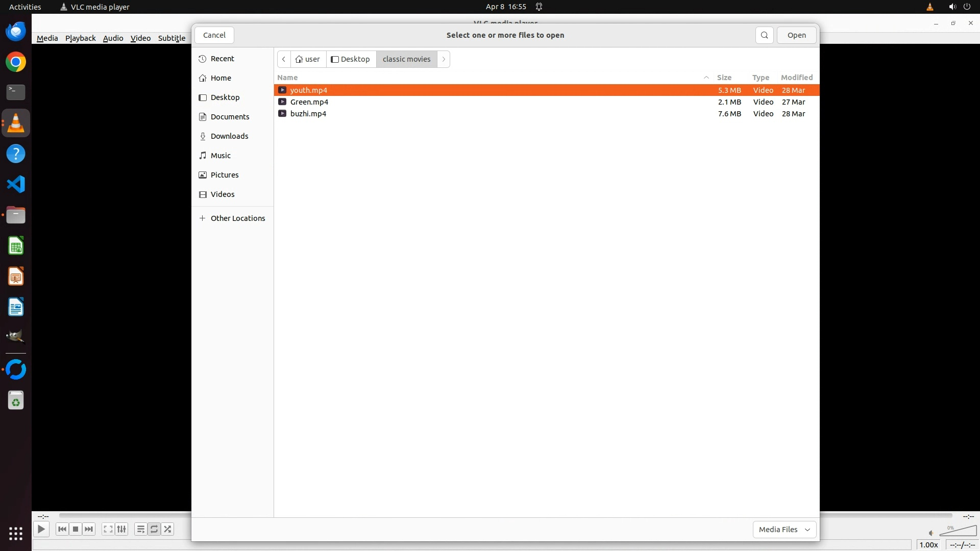Mute audio via speaker icon

pyautogui.click(x=931, y=533)
